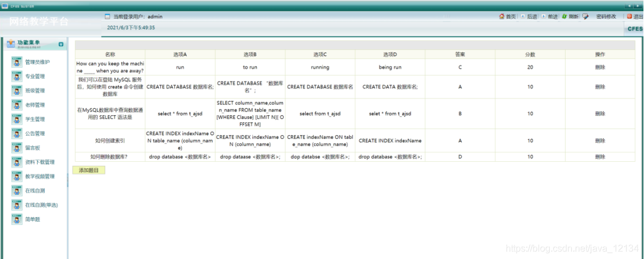Viewport: 644px width, 259px height.
Task: Click the 'selet * from t_ajsd' cell
Action: (x=390, y=114)
